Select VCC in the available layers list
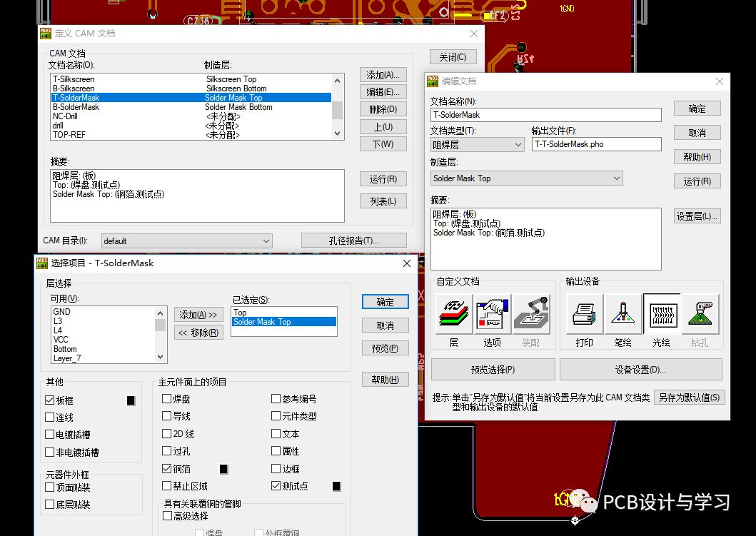756x536 pixels. tap(61, 340)
